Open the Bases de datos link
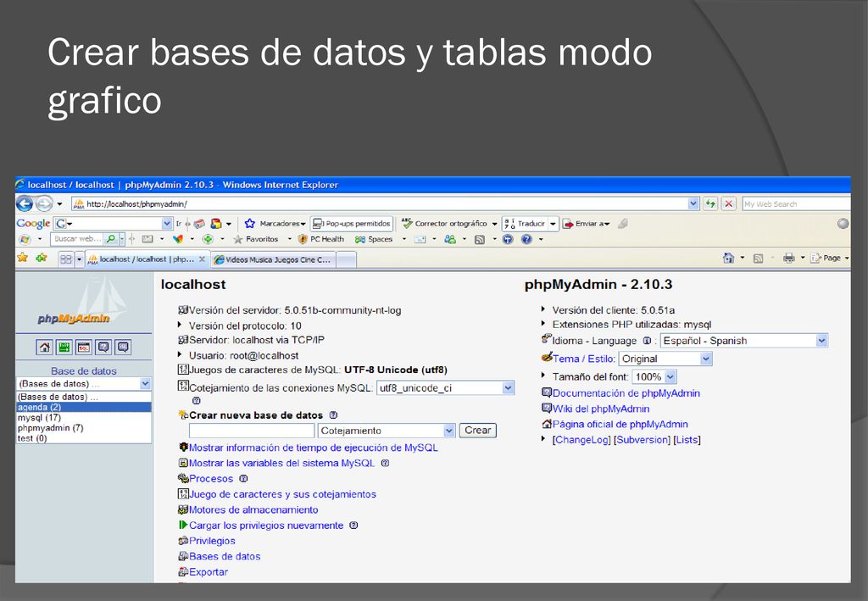This screenshot has height=601, width=868. tap(225, 556)
